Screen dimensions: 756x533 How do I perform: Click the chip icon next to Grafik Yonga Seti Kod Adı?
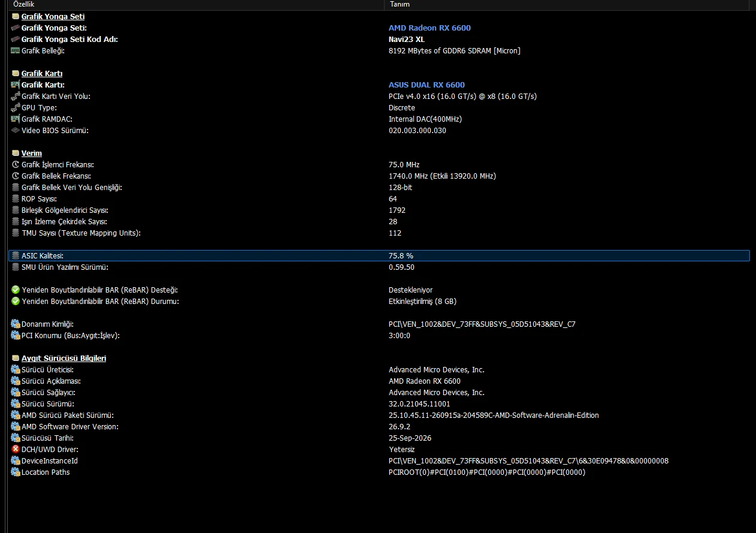(x=16, y=40)
